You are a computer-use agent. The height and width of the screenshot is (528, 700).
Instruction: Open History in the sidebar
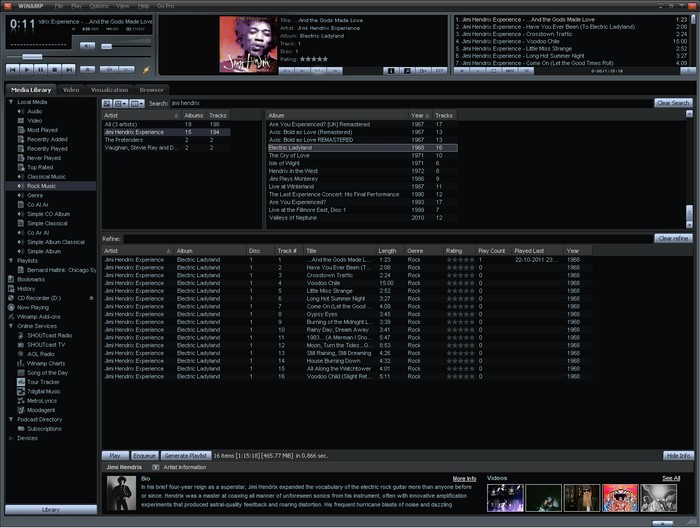coord(26,288)
